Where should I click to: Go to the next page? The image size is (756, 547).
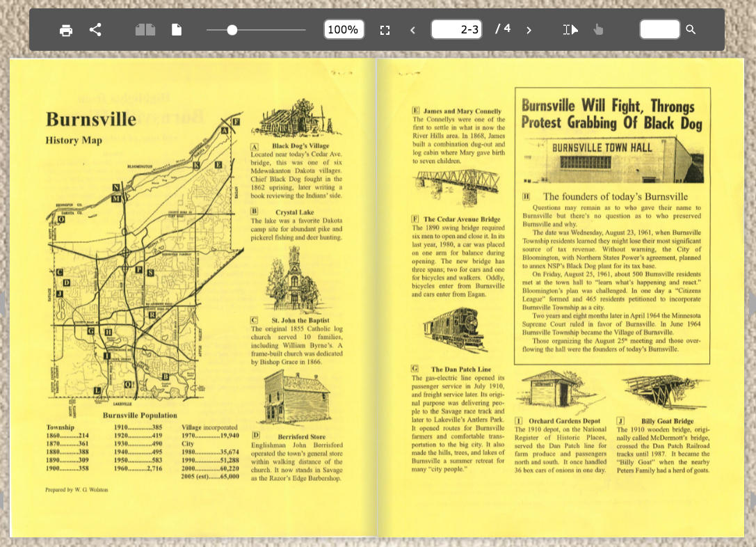coord(529,30)
